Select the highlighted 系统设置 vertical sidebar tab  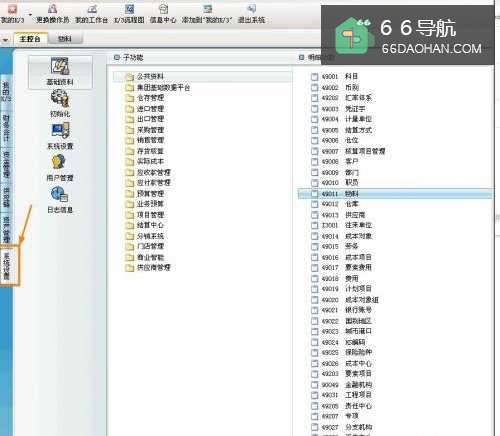pyautogui.click(x=7, y=265)
